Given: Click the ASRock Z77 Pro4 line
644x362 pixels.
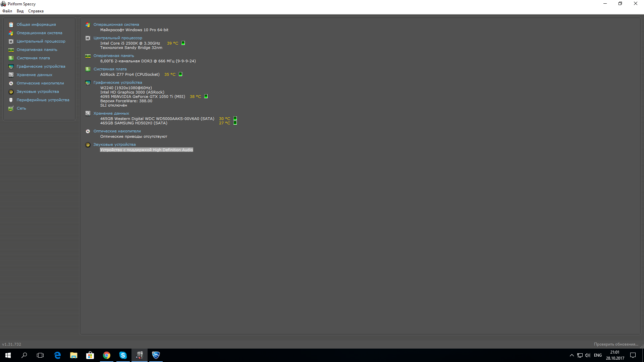Looking at the screenshot, I should pos(130,74).
